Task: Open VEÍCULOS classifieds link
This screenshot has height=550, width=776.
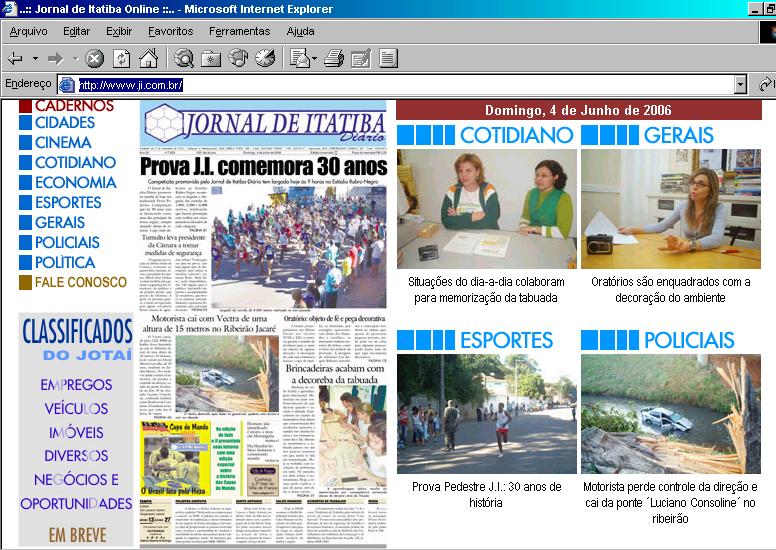Action: coord(76,408)
